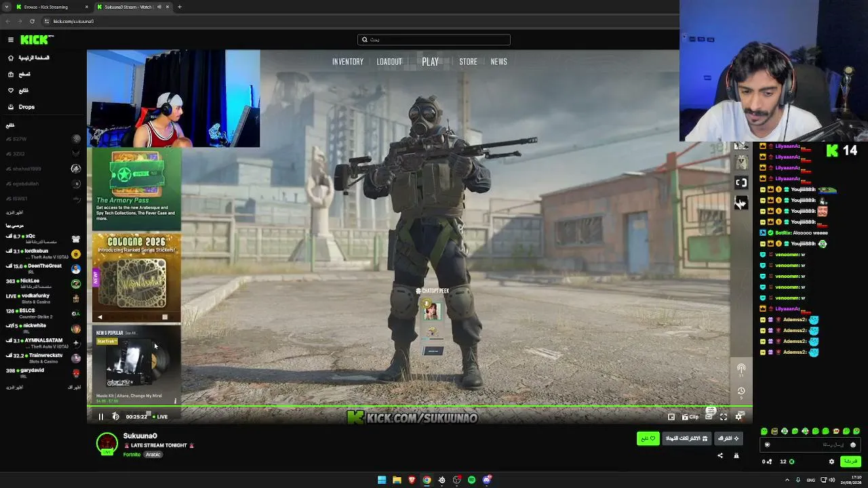The image size is (868, 488).
Task: Open NickLee channel in sidebar
Action: (42, 283)
